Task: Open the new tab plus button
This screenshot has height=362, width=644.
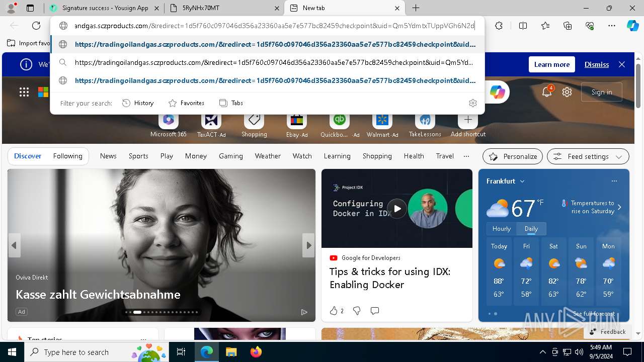Action: (416, 8)
